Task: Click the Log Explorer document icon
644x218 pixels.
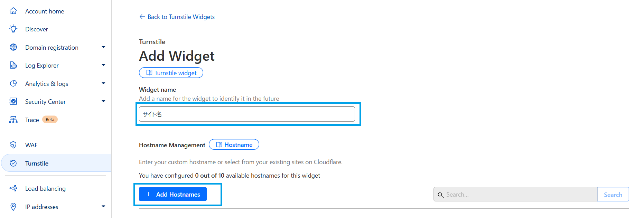Action: click(x=13, y=65)
